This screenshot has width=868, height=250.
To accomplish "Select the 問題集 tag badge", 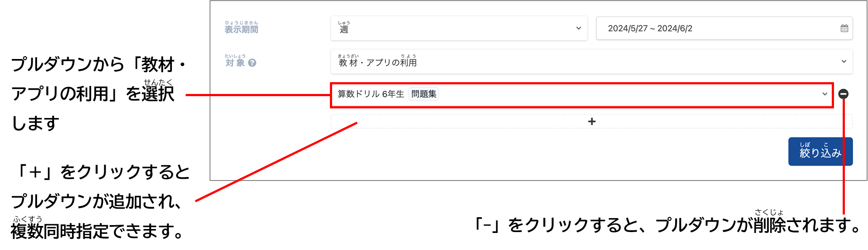I will coord(423,94).
